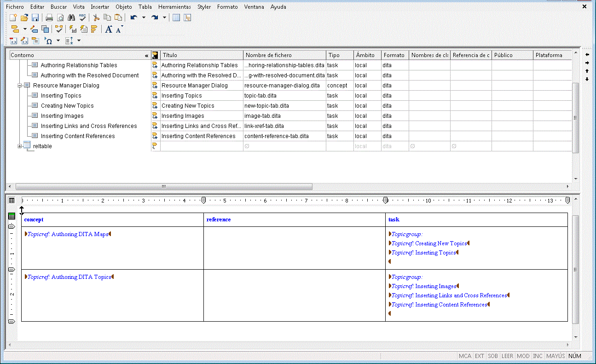Click the insert markup tag icon
The width and height of the screenshot is (596, 364).
pos(15,29)
